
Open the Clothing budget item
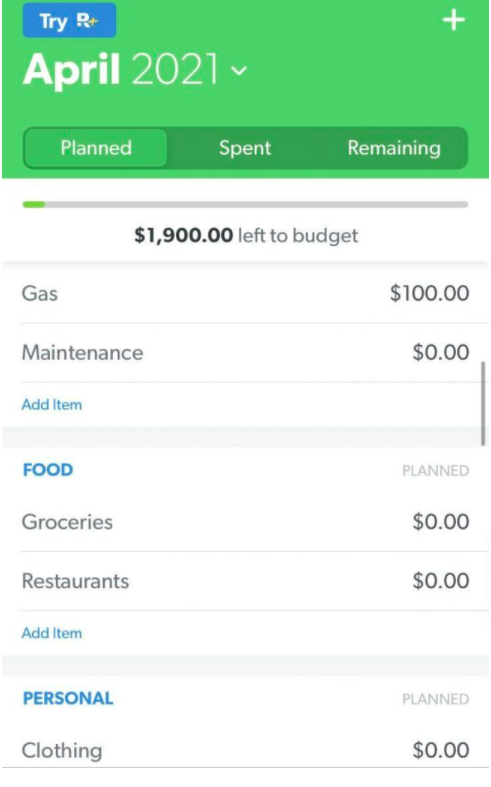point(246,750)
